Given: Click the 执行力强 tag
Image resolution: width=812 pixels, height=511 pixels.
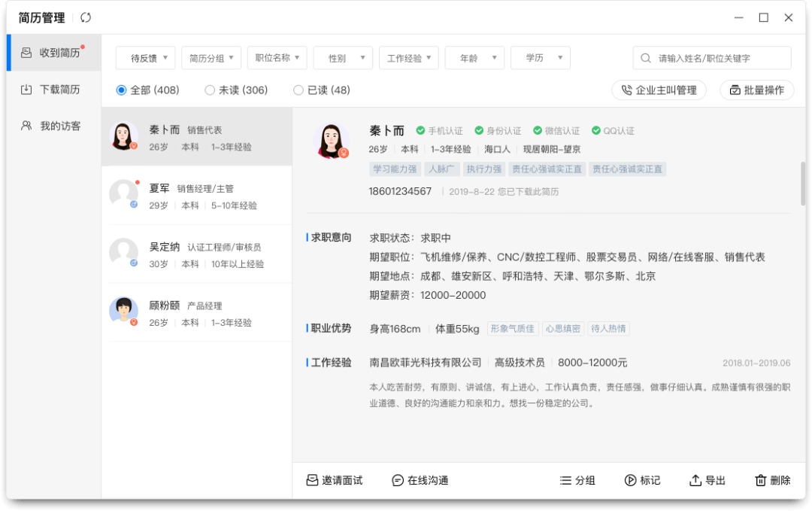Looking at the screenshot, I should (483, 169).
